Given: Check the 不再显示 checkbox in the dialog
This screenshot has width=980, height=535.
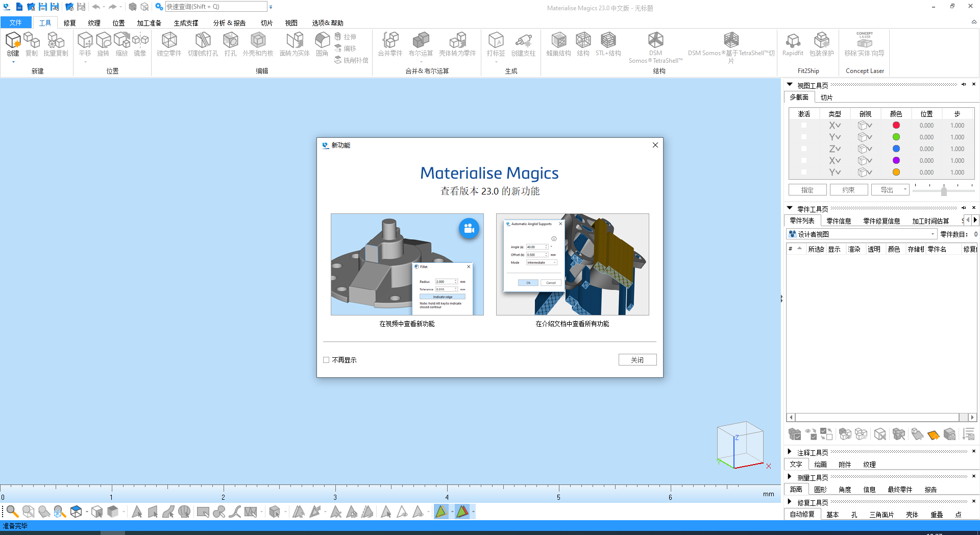Looking at the screenshot, I should coord(326,359).
